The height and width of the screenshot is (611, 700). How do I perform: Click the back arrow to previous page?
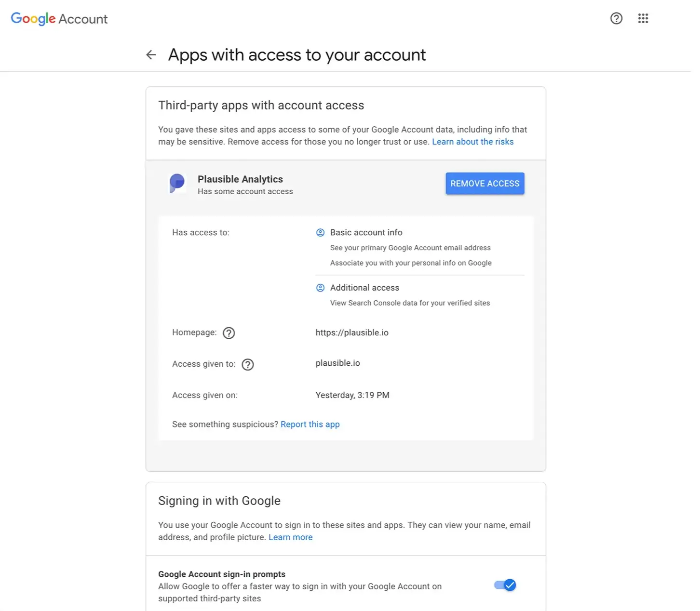[151, 54]
